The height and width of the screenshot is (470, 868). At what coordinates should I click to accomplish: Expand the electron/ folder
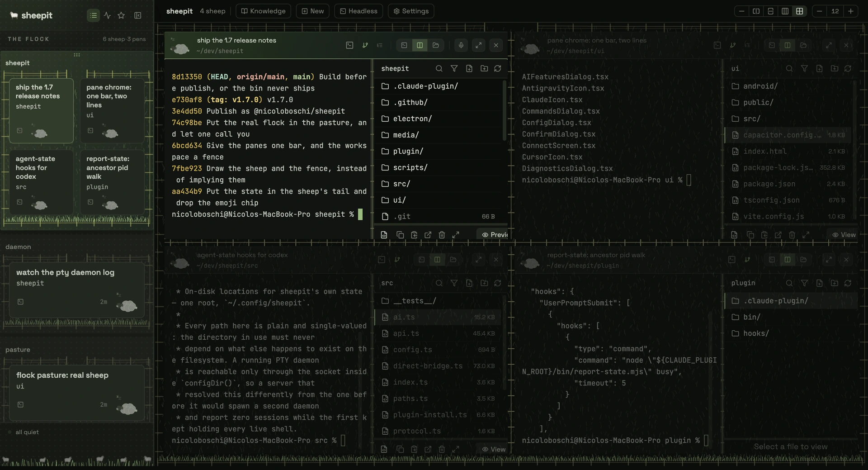pyautogui.click(x=438, y=119)
